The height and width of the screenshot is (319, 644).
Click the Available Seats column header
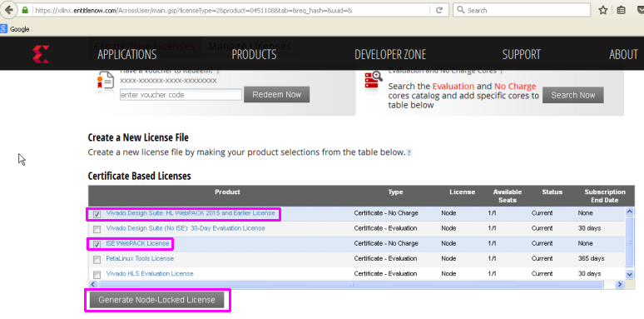(508, 196)
